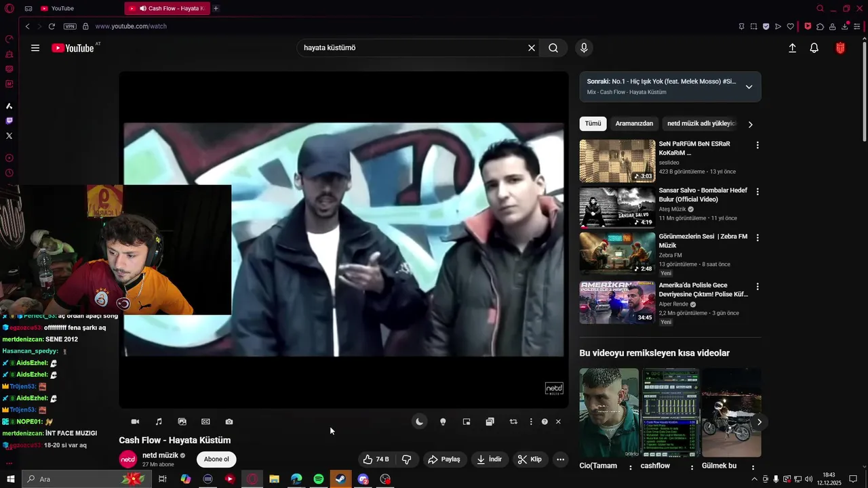Open options for Amerika'da Polisle Gece video
This screenshot has width=868, height=488.
757,287
